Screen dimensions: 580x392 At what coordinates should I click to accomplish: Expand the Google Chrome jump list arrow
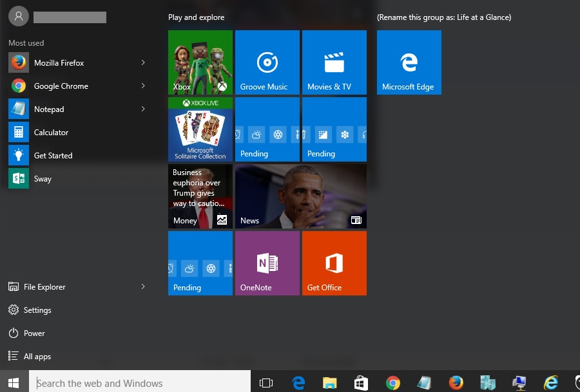pos(143,86)
